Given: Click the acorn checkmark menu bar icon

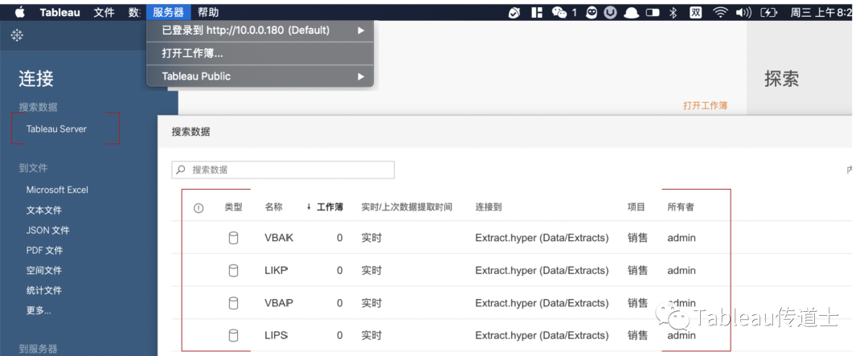Looking at the screenshot, I should [514, 12].
